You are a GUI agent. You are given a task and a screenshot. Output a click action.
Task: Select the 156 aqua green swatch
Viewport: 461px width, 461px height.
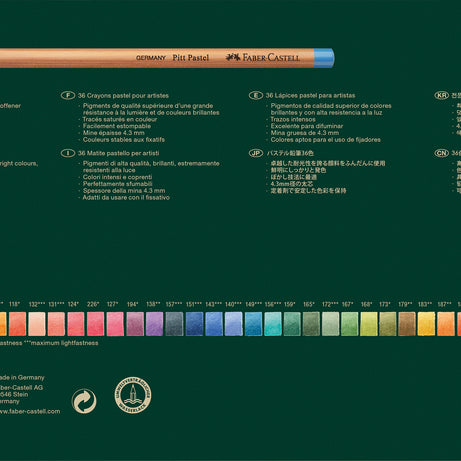pos(273,324)
